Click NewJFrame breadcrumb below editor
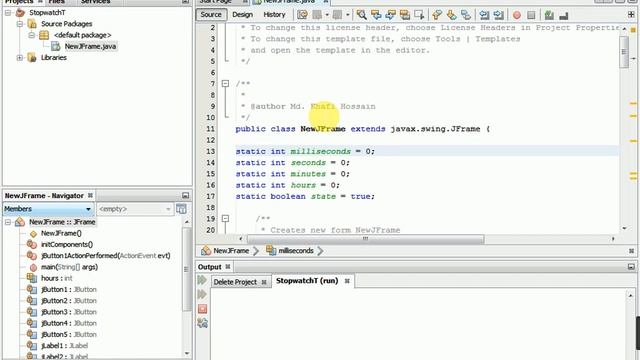 click(231, 251)
